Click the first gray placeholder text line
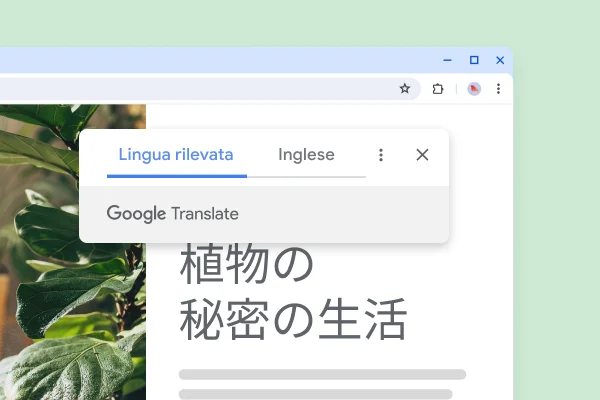The width and height of the screenshot is (600, 400). (322, 375)
